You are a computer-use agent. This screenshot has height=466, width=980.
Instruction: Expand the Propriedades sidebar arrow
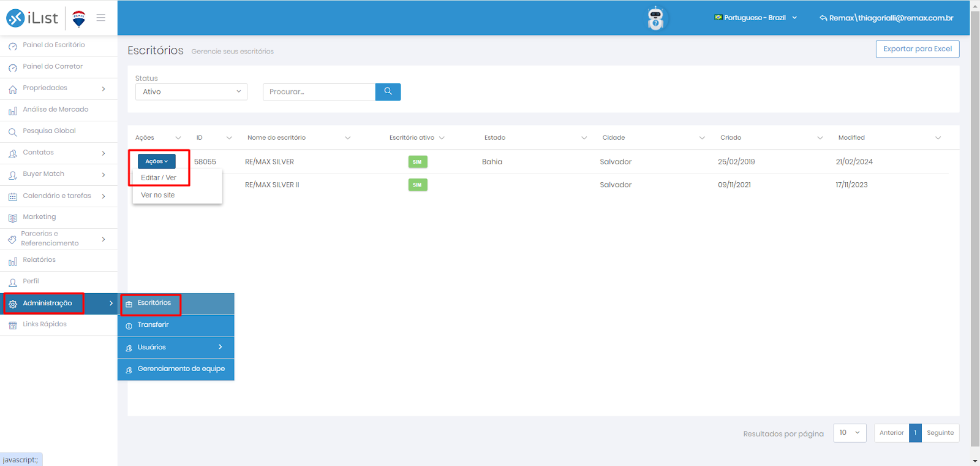coord(104,89)
